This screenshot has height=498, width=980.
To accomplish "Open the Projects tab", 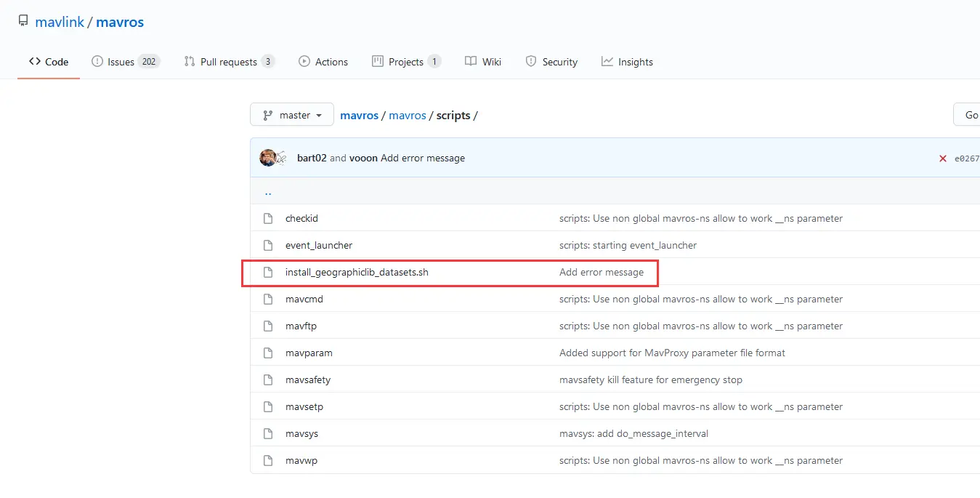I will (x=406, y=62).
